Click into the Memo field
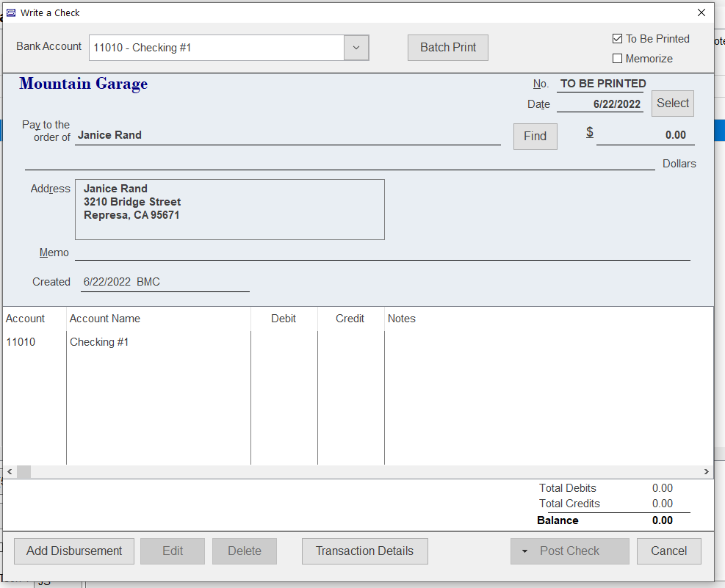The image size is (725, 588). (x=382, y=253)
